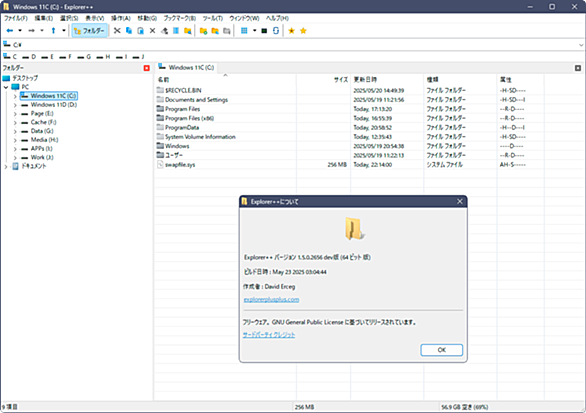Collapse the PC node in the tree

click(x=6, y=87)
